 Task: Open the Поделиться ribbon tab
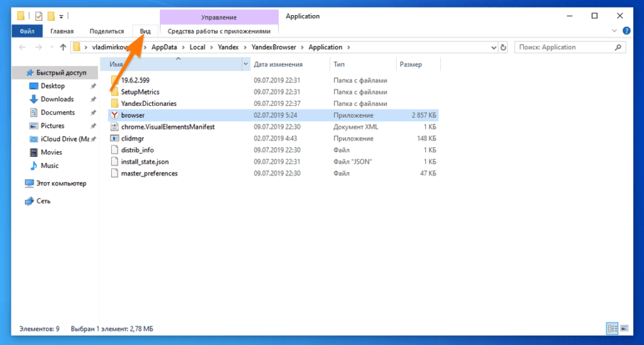(107, 31)
